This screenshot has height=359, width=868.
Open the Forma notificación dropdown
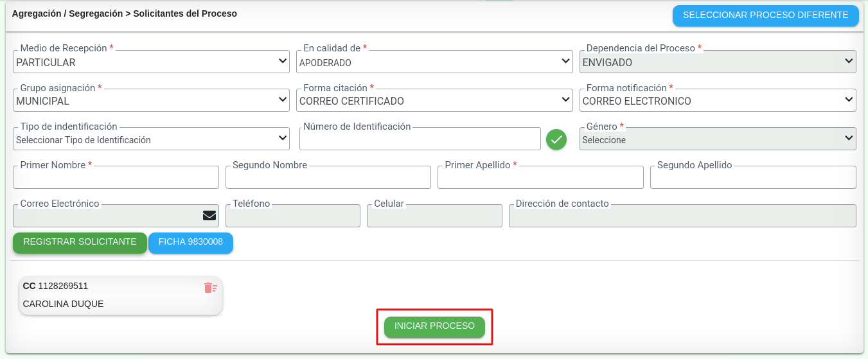[718, 101]
